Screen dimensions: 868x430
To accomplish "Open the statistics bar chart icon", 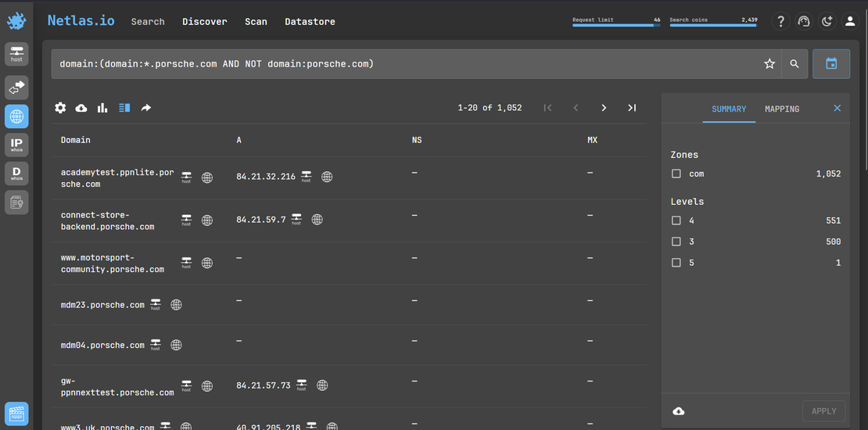I will point(102,108).
